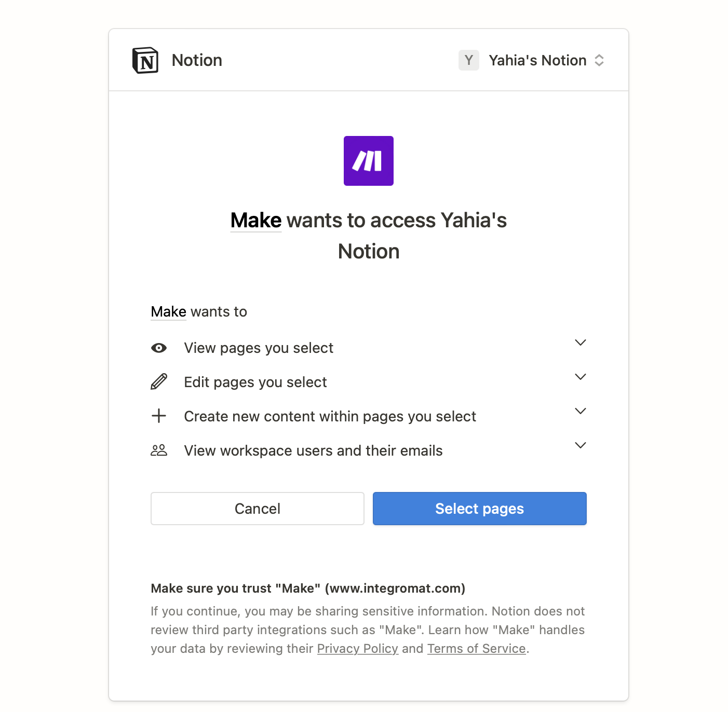Screen dimensions: 728x712
Task: Click the Select pages button
Action: tap(480, 509)
